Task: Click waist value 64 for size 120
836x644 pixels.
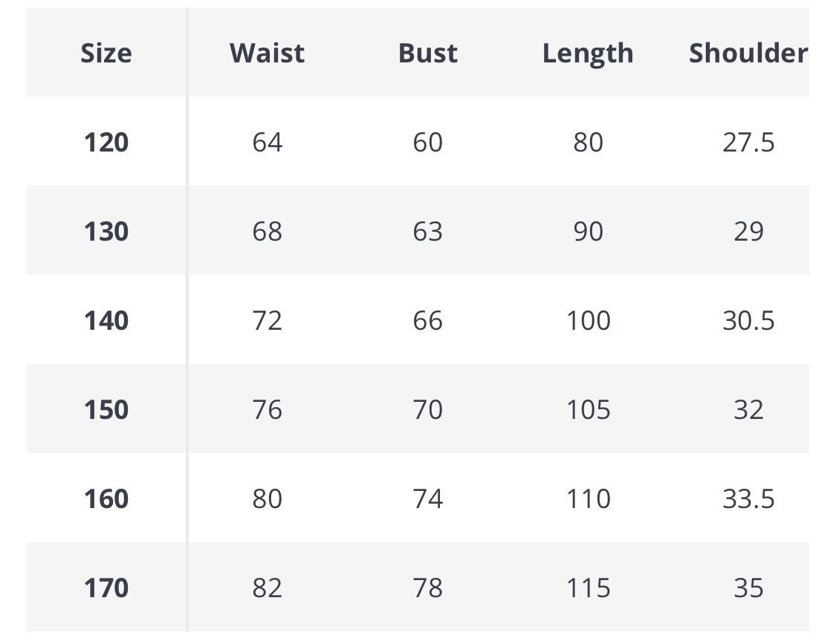Action: [267, 143]
